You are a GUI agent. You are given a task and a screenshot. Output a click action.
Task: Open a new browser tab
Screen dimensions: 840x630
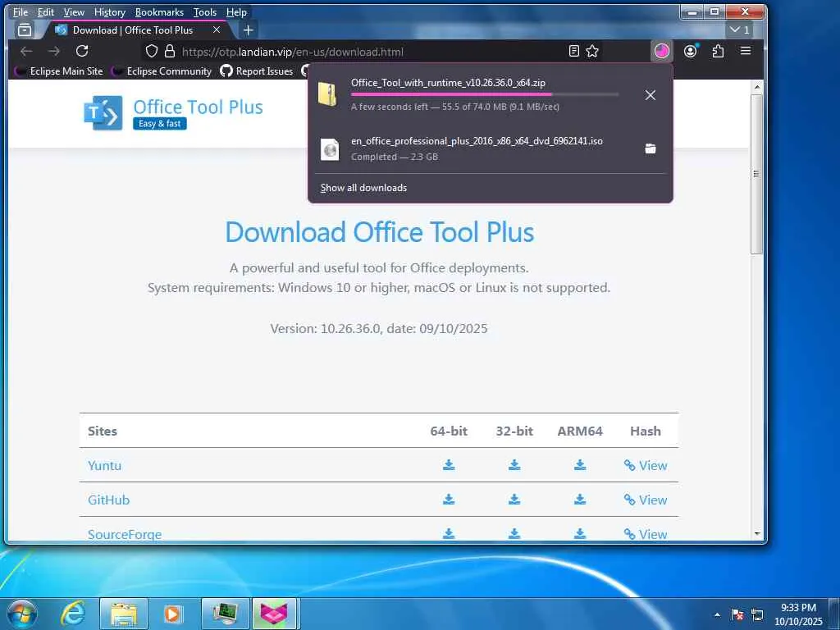click(248, 30)
